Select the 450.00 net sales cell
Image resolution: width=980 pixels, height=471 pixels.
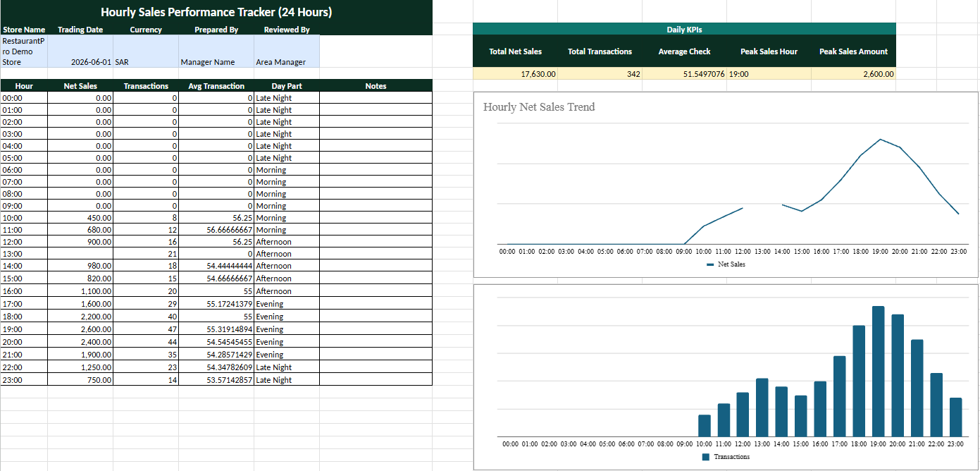(x=80, y=218)
